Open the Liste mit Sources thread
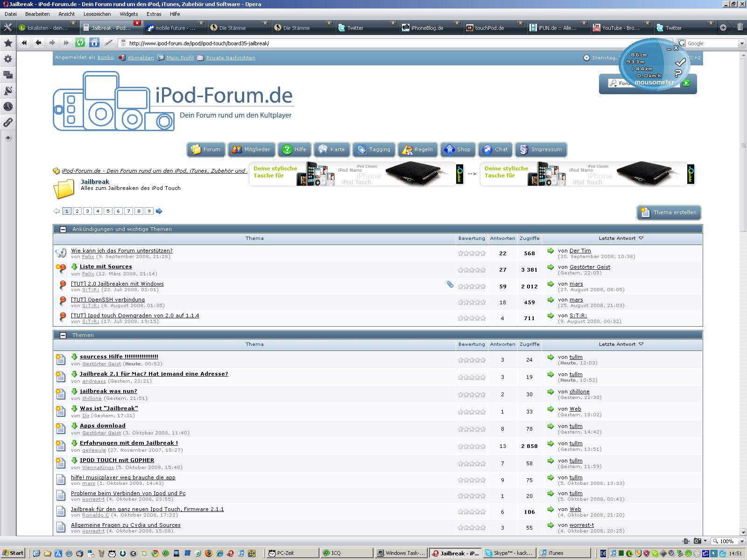 click(x=106, y=266)
